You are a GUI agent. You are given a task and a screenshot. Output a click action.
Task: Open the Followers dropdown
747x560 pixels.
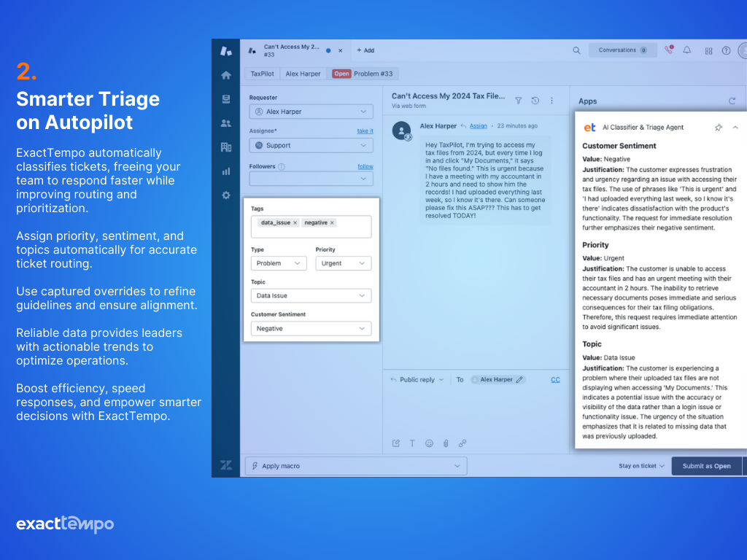click(311, 179)
